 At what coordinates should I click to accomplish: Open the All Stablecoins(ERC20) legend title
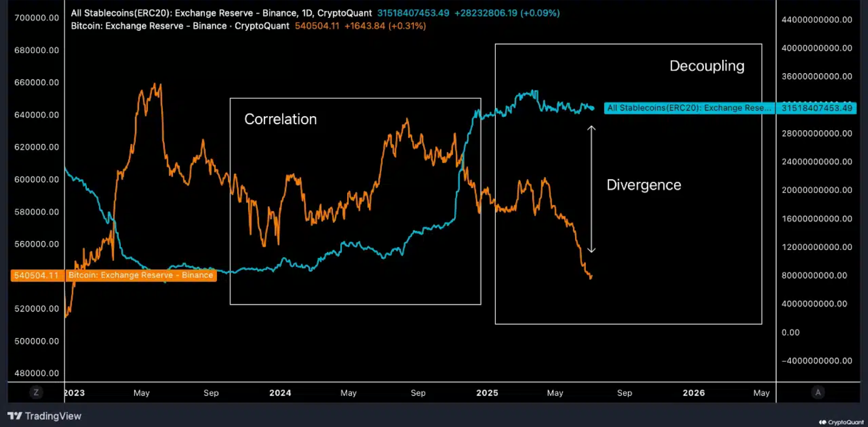(x=221, y=13)
